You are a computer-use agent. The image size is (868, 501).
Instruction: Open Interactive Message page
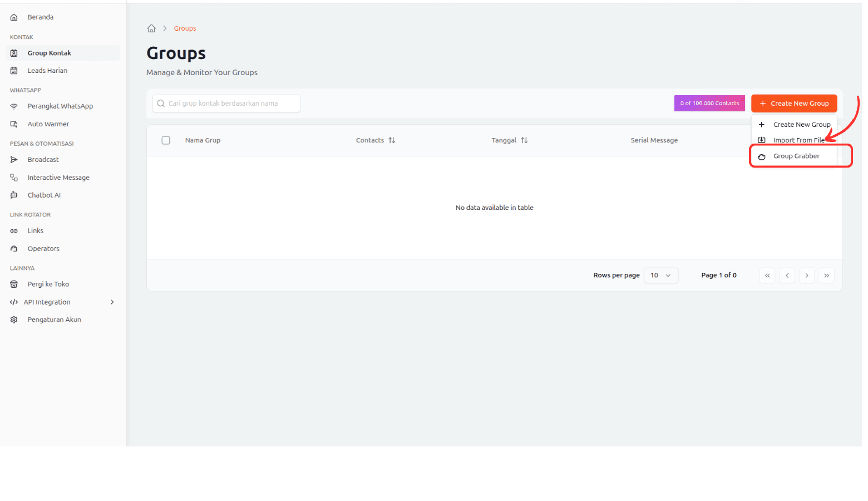click(58, 178)
